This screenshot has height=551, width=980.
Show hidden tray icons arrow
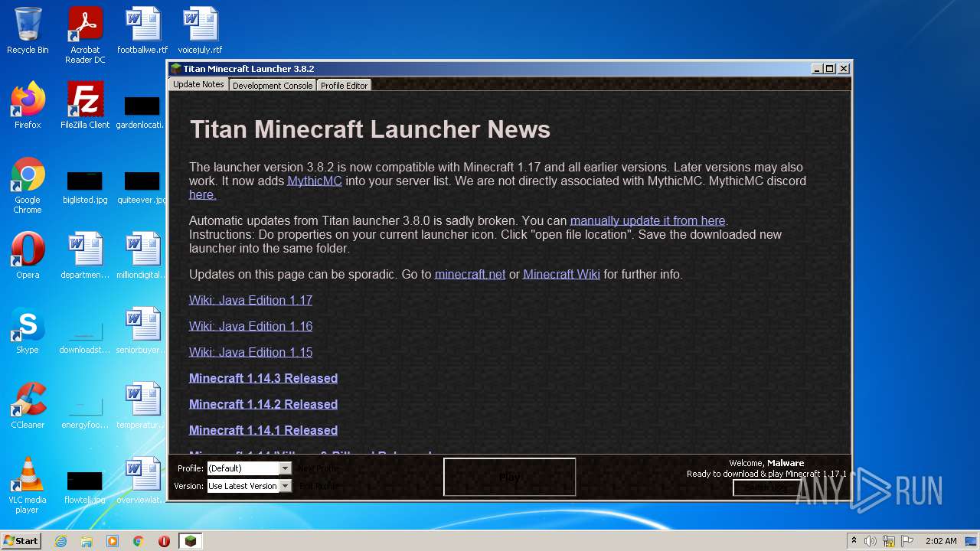coord(854,541)
